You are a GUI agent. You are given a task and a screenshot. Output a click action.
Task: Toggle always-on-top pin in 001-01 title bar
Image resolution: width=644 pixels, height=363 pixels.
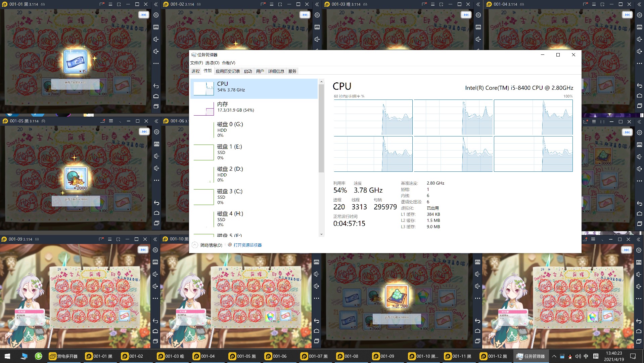point(102,4)
